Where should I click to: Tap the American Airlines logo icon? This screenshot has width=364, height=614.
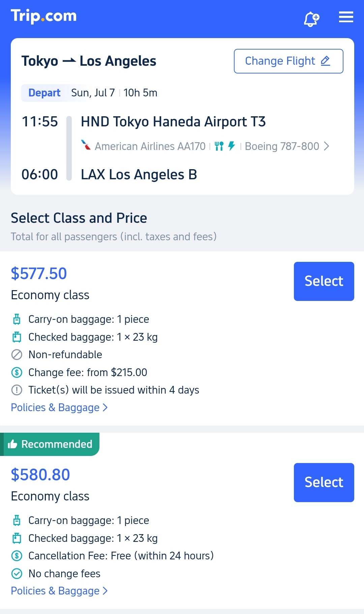[x=86, y=145]
